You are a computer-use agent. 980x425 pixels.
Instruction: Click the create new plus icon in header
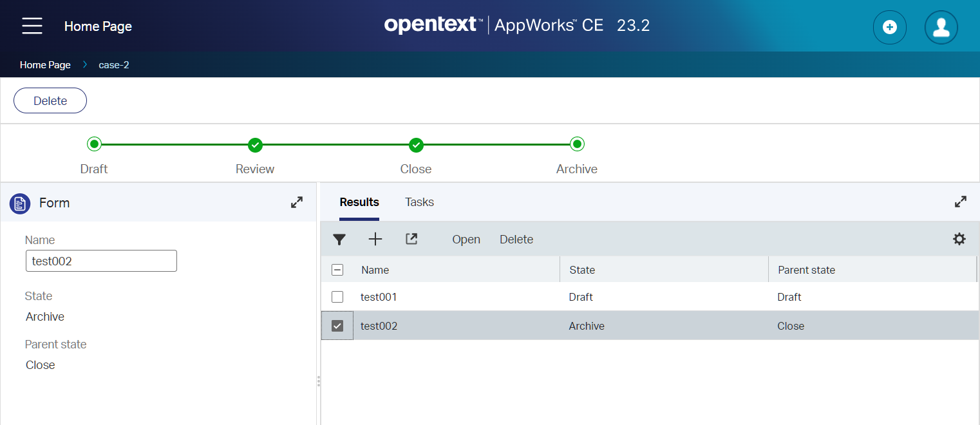coord(889,27)
